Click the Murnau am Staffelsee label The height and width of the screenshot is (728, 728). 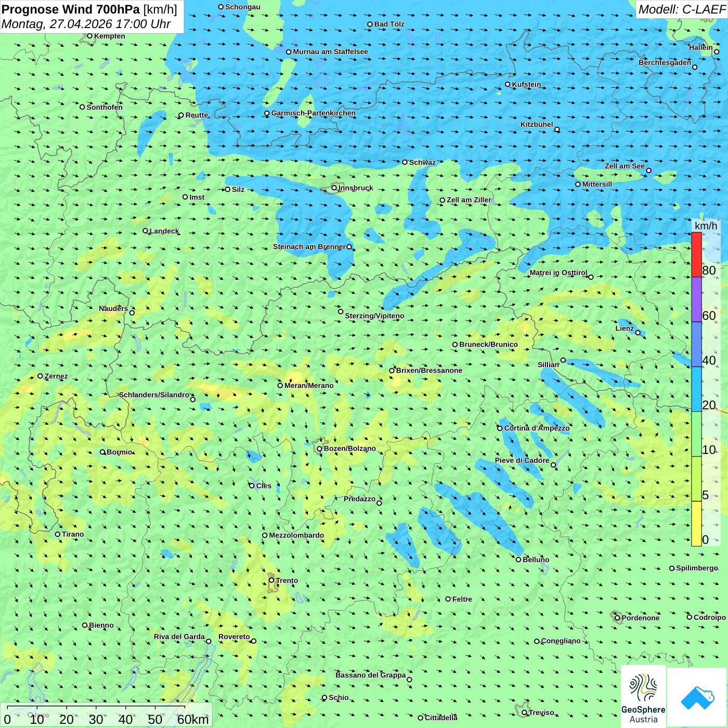click(330, 51)
